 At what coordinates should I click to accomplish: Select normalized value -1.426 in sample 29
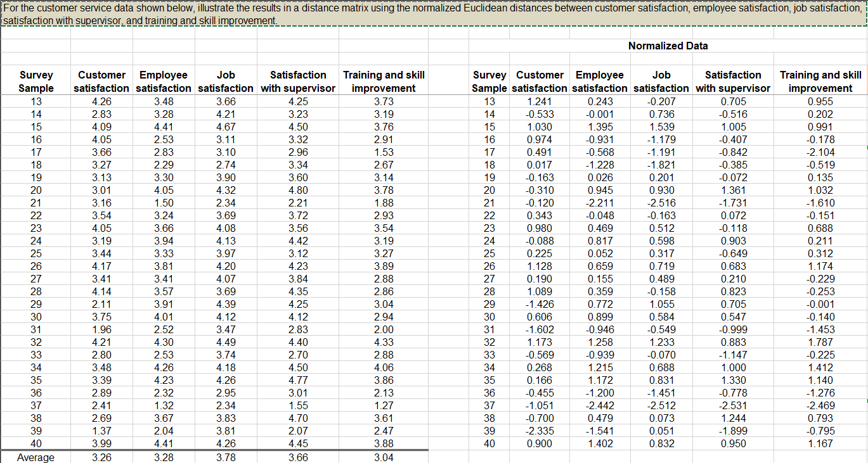click(x=540, y=304)
